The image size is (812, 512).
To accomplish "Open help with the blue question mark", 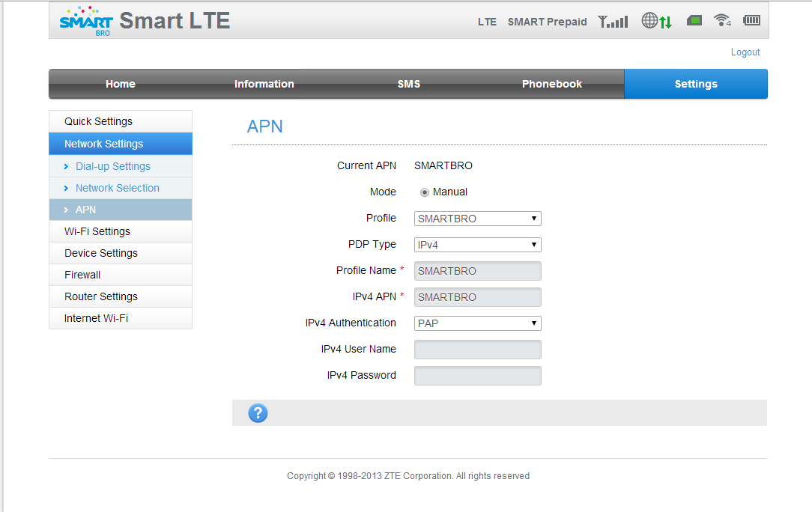I will click(258, 413).
